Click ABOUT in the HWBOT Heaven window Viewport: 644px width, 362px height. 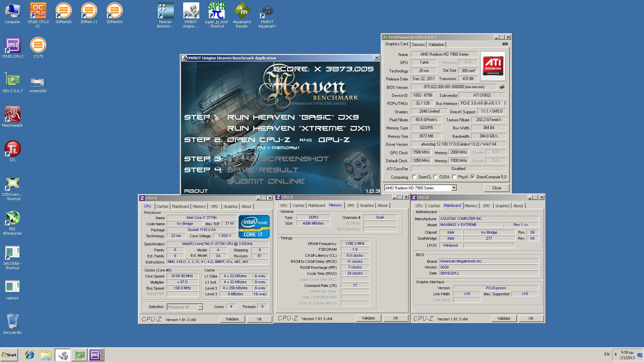[196, 191]
